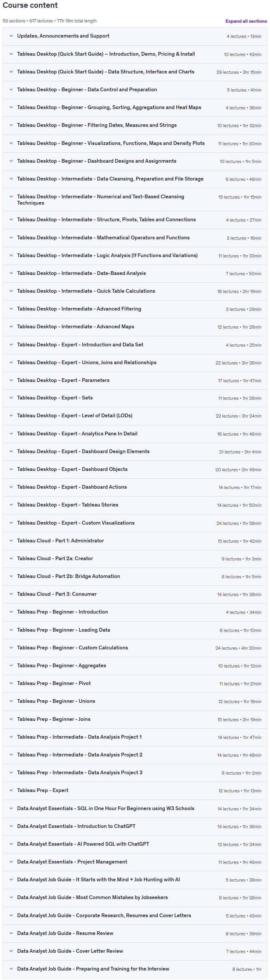Open section AI Powered SQL with ChatGPT
The image size is (270, 980).
coord(135,844)
